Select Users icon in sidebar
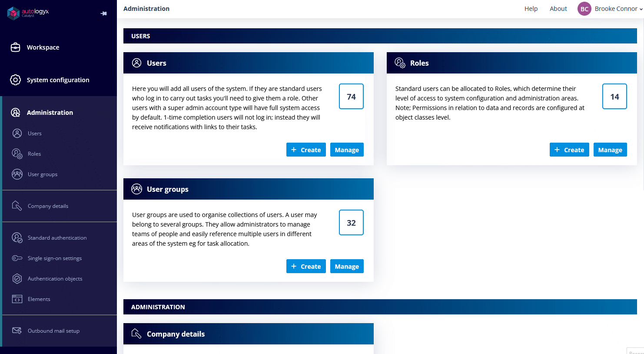The height and width of the screenshot is (354, 644). [x=17, y=134]
